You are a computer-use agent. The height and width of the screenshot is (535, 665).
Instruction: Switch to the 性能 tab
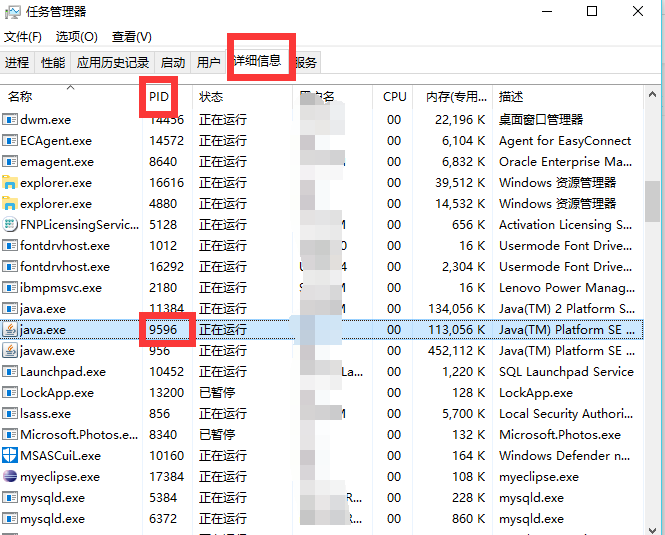pos(53,63)
